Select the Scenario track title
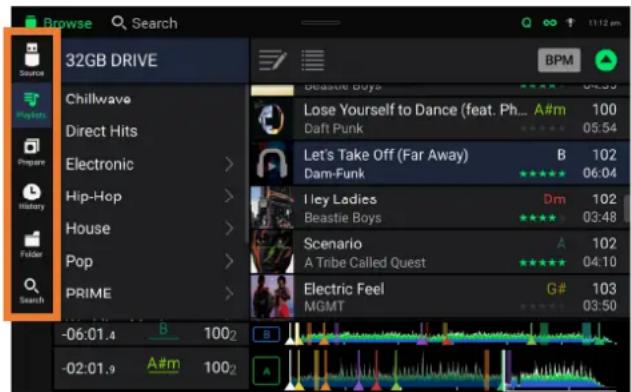The height and width of the screenshot is (392, 631). (x=333, y=244)
